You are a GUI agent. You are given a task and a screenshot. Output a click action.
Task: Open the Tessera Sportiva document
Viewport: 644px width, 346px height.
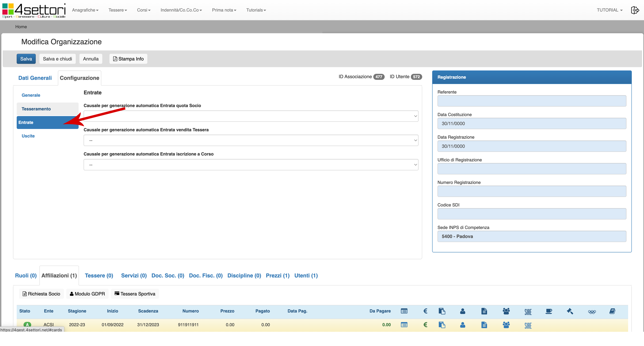click(x=135, y=294)
